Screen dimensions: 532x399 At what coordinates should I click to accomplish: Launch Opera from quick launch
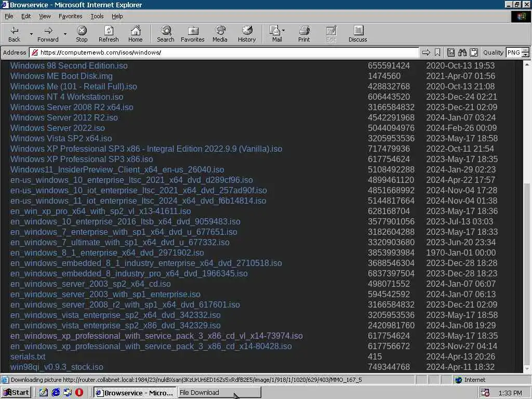pos(79,393)
